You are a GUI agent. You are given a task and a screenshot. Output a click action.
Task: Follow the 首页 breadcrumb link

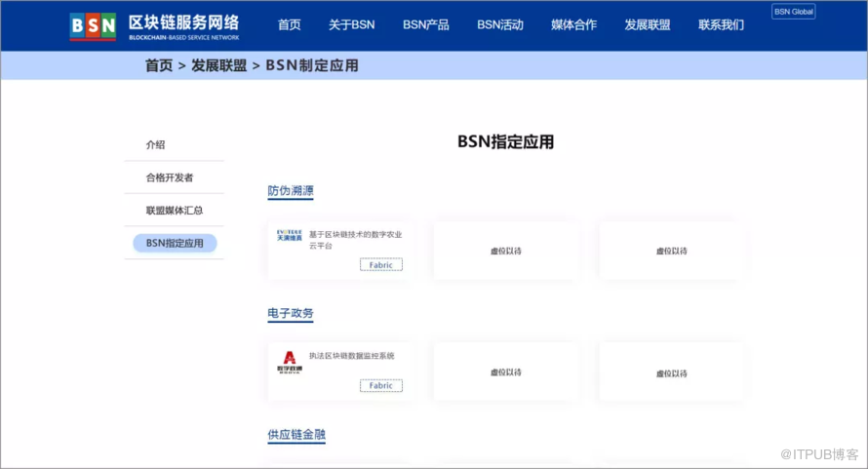click(159, 65)
